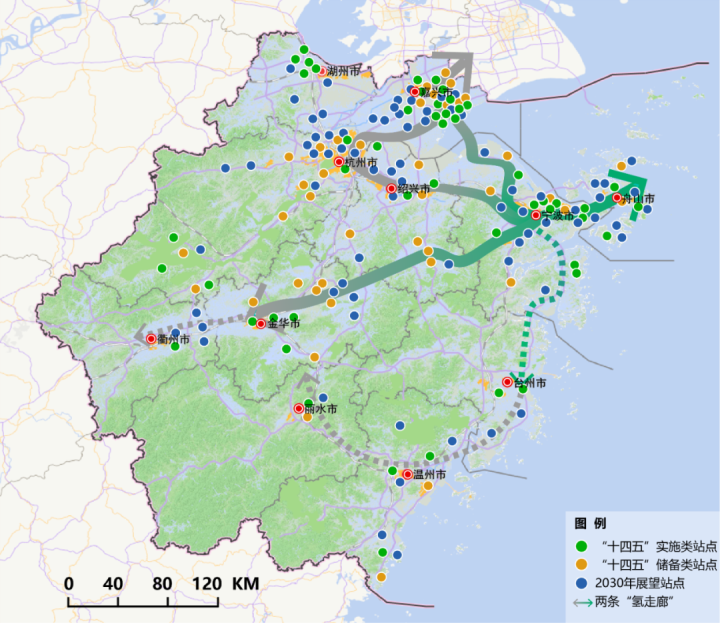Click the KM unit label on scale bar
720x623 pixels.
[245, 583]
